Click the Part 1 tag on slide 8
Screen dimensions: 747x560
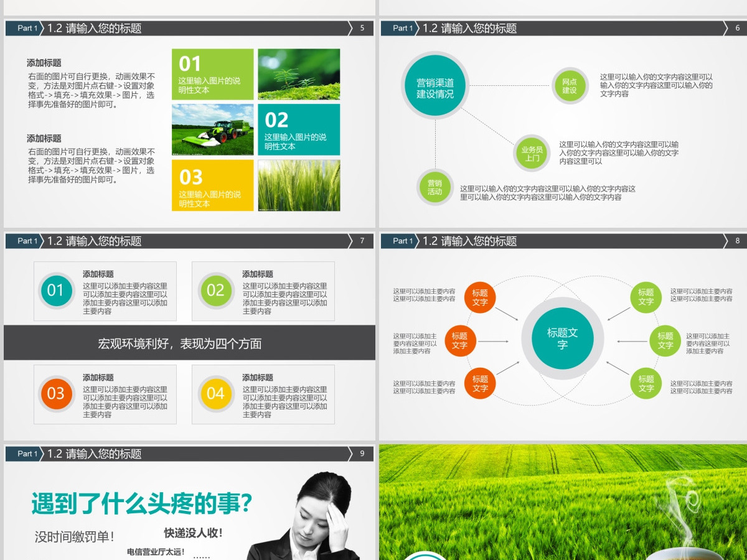(400, 241)
